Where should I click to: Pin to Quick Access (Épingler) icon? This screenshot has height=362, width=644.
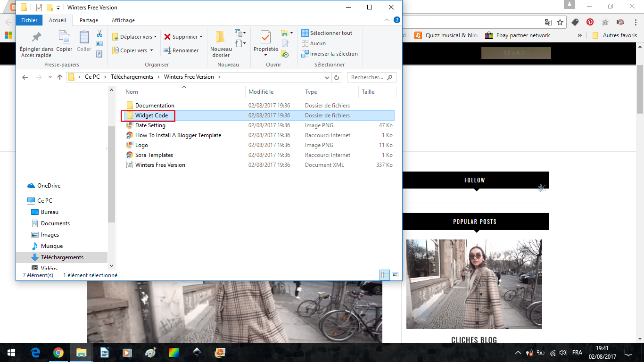[x=36, y=38]
